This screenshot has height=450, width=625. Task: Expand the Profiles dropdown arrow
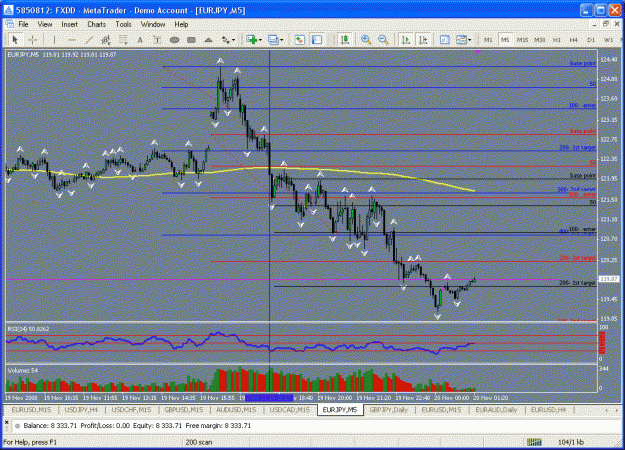point(281,40)
